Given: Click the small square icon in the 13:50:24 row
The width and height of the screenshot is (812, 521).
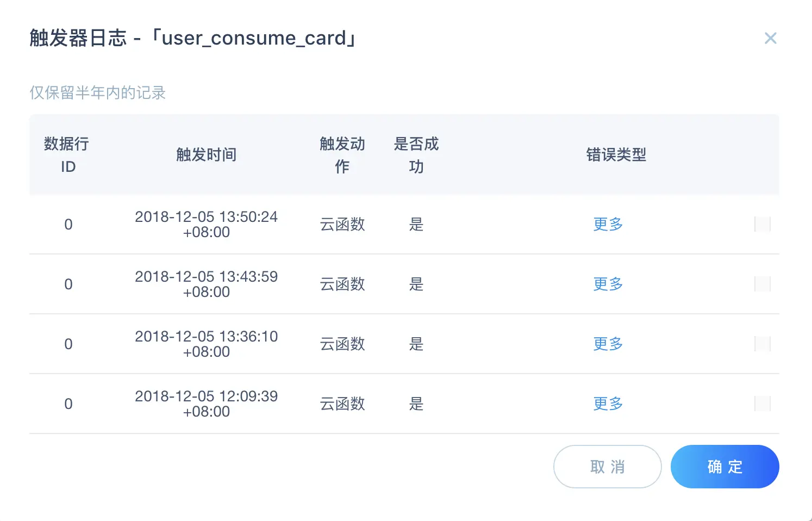Looking at the screenshot, I should tap(763, 224).
